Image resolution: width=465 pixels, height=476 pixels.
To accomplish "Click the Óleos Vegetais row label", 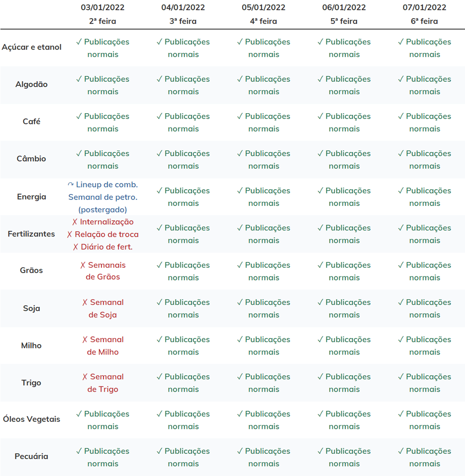I will (31, 419).
